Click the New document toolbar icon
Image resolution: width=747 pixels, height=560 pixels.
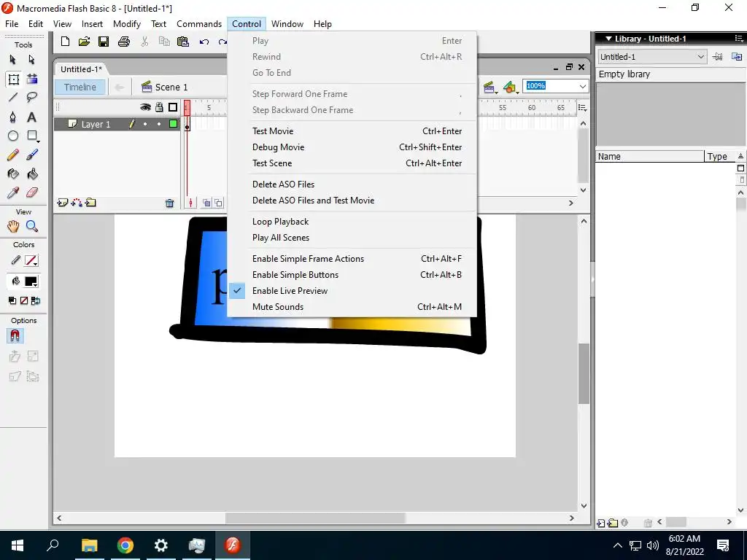[65, 42]
